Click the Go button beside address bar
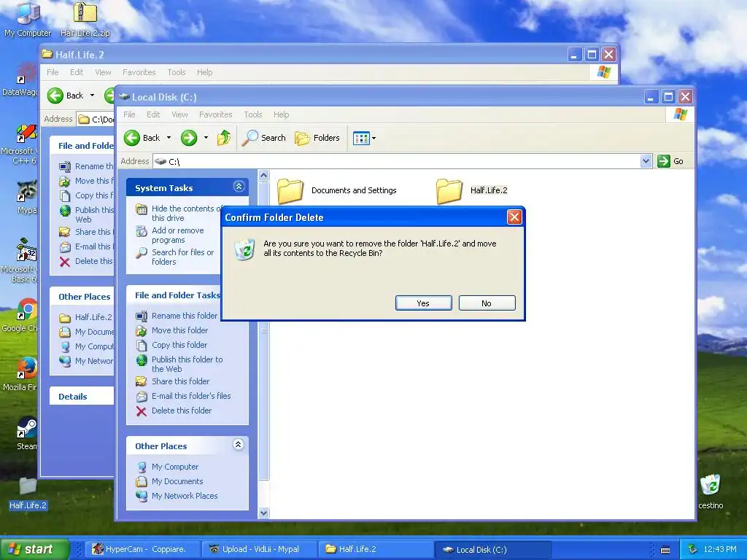 click(670, 161)
